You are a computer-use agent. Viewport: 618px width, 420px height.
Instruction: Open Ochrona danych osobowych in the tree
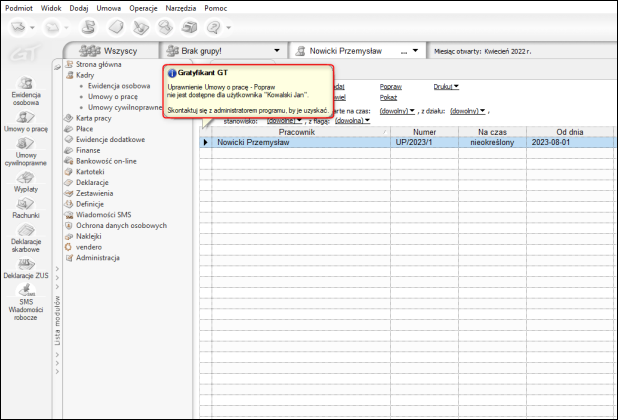click(x=121, y=225)
